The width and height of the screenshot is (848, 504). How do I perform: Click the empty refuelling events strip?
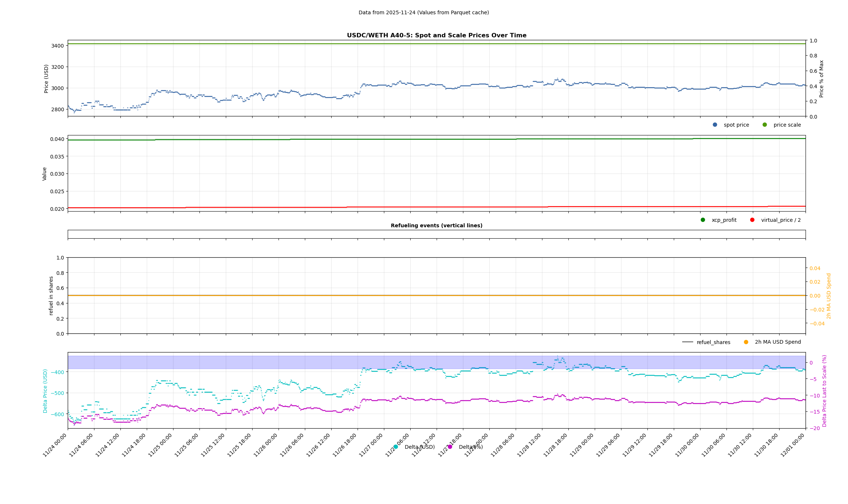(x=436, y=234)
